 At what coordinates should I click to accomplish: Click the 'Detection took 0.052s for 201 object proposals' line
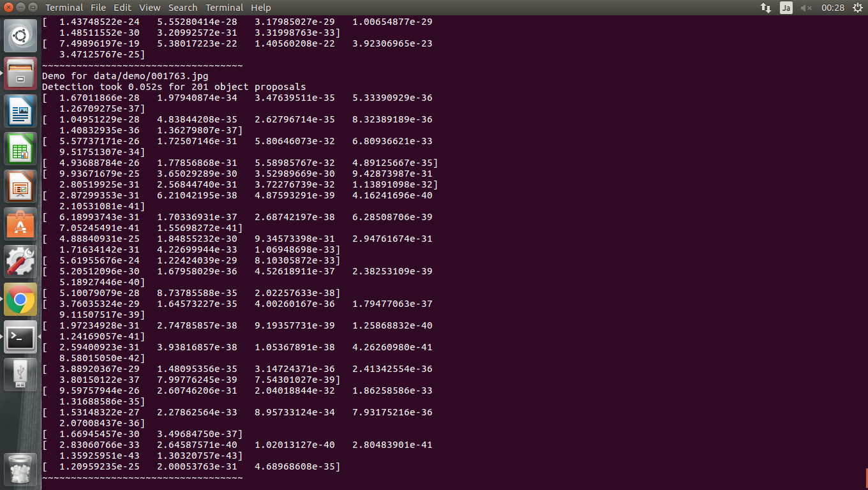(x=174, y=87)
